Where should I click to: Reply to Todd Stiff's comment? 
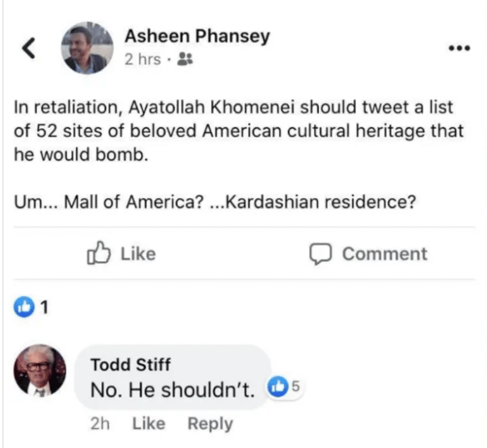(x=210, y=423)
